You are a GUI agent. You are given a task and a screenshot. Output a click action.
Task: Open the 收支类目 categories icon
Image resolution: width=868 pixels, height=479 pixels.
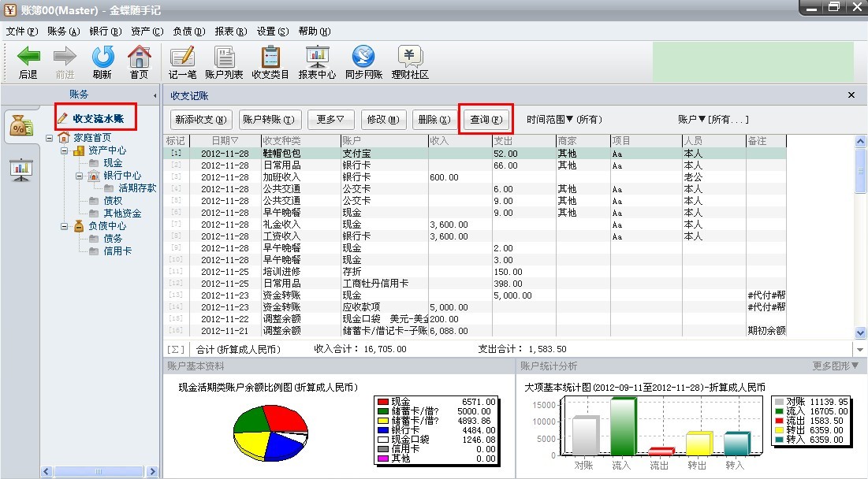[x=270, y=57]
